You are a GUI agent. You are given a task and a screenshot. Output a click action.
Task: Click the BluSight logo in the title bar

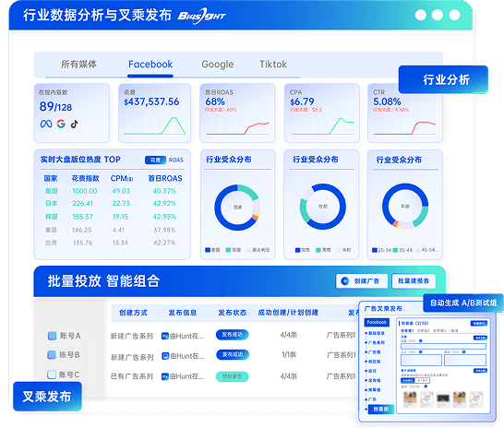point(201,16)
